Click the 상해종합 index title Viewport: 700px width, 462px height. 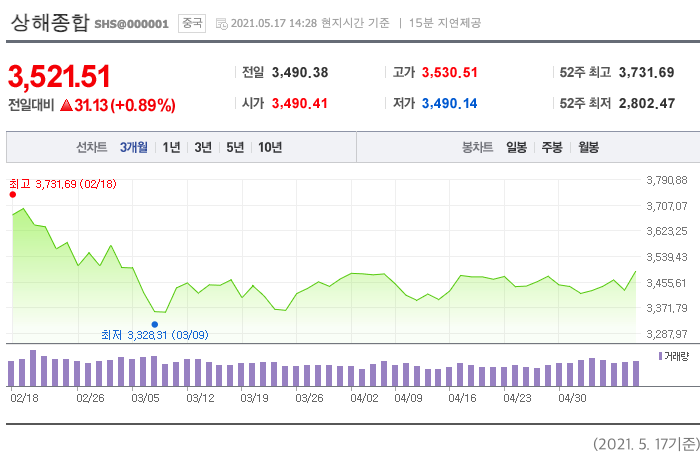49,22
